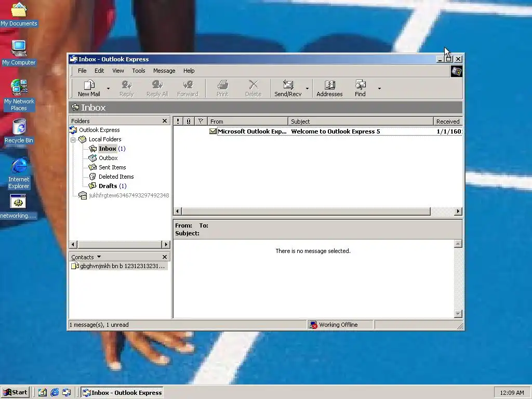532x399 pixels.
Task: Open the Addresses book icon
Action: pyautogui.click(x=329, y=85)
